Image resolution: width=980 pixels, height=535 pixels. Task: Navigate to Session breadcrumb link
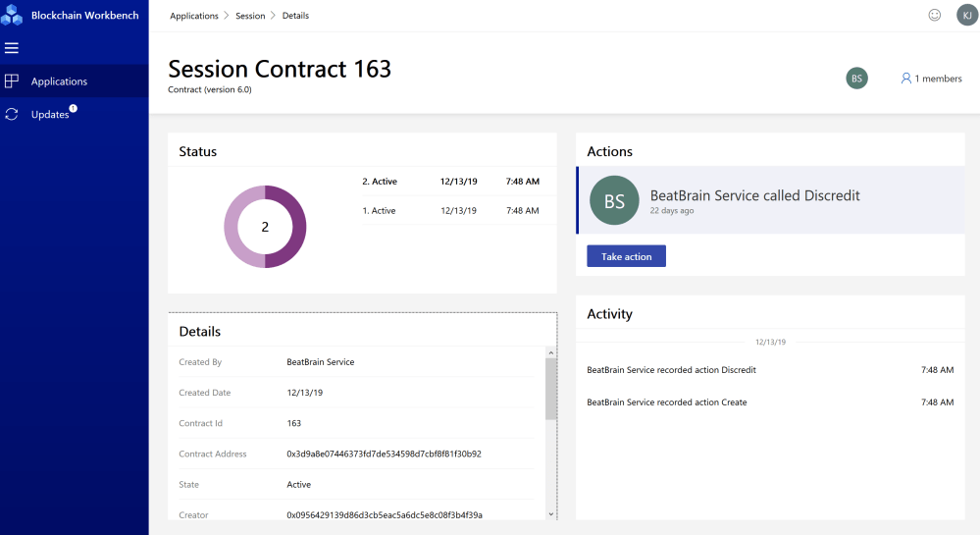coord(250,16)
